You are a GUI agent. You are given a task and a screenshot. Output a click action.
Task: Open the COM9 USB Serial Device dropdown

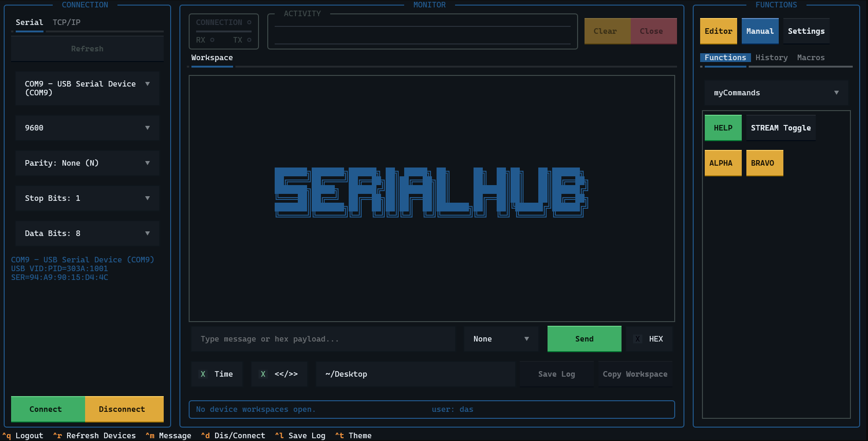(87, 88)
